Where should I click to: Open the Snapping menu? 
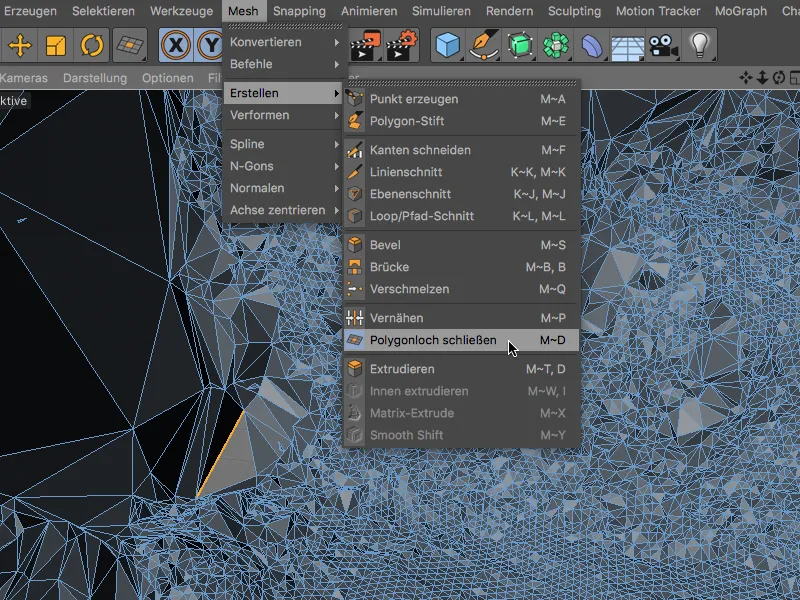pos(299,11)
